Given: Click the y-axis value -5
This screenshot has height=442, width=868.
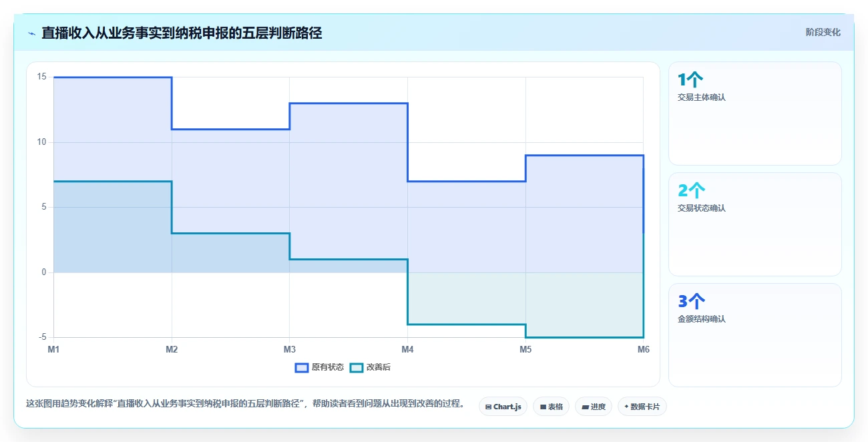Looking at the screenshot, I should click(x=42, y=337).
